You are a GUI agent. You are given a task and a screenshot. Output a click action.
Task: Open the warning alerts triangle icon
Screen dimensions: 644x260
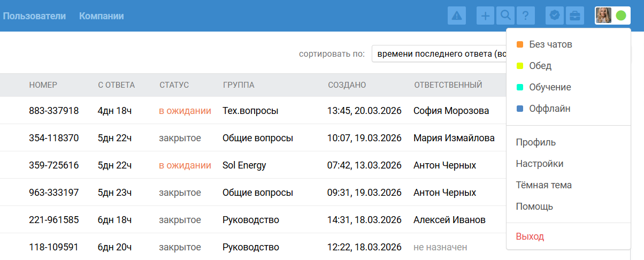(457, 16)
